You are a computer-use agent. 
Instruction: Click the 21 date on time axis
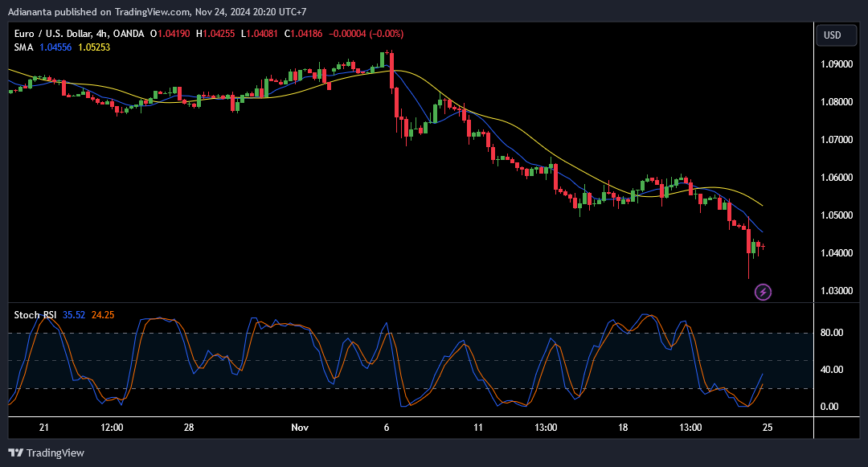(x=43, y=427)
